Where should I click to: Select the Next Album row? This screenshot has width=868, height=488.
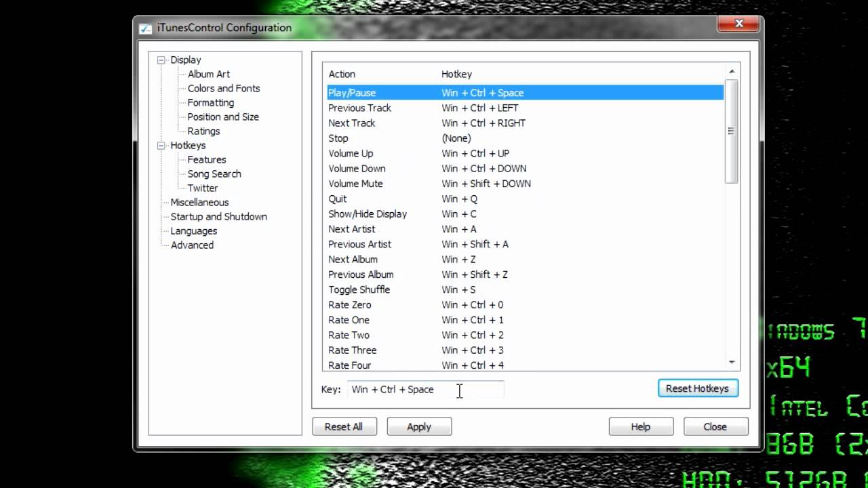coord(526,259)
